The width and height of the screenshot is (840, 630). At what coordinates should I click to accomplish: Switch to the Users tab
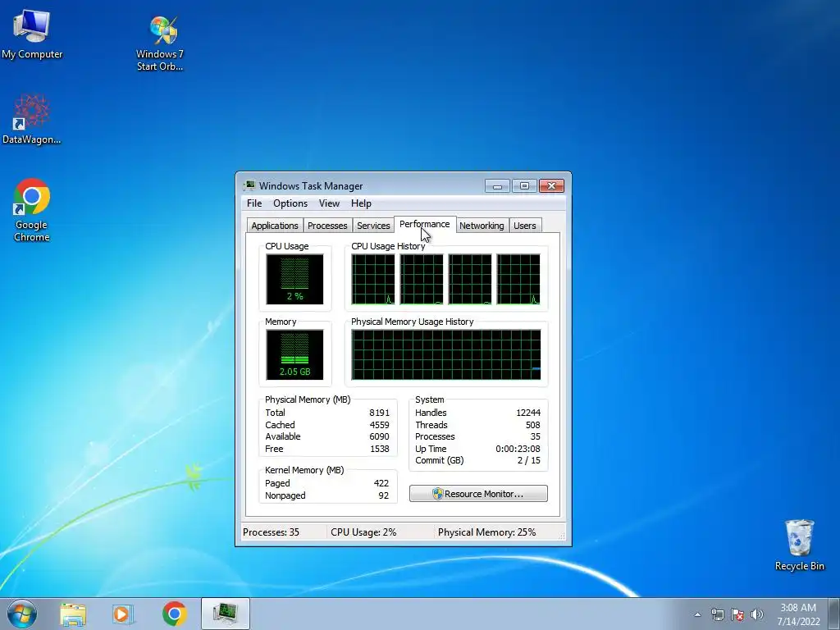coord(525,226)
